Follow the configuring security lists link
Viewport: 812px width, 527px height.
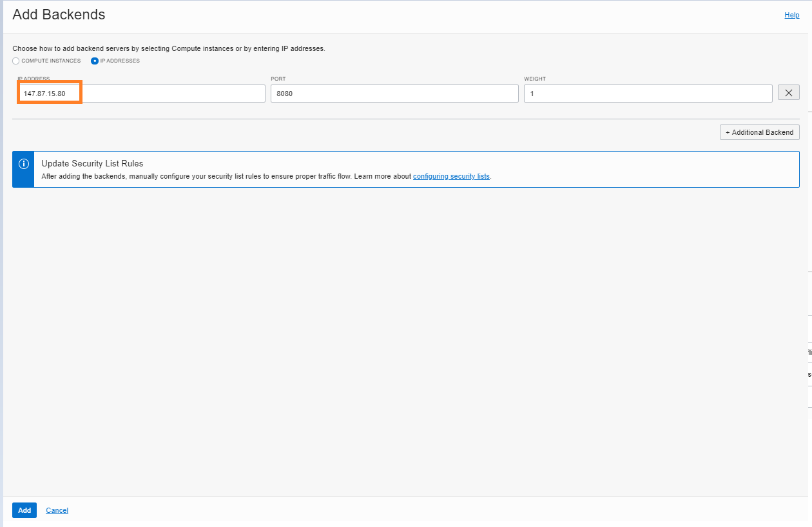tap(451, 176)
